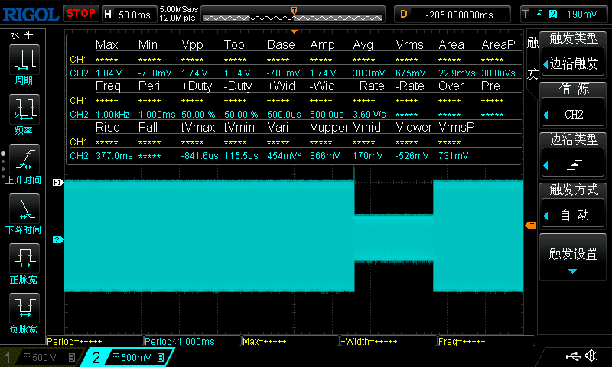The width and height of the screenshot is (613, 368).
Task: Click the Area column header
Action: tap(451, 45)
